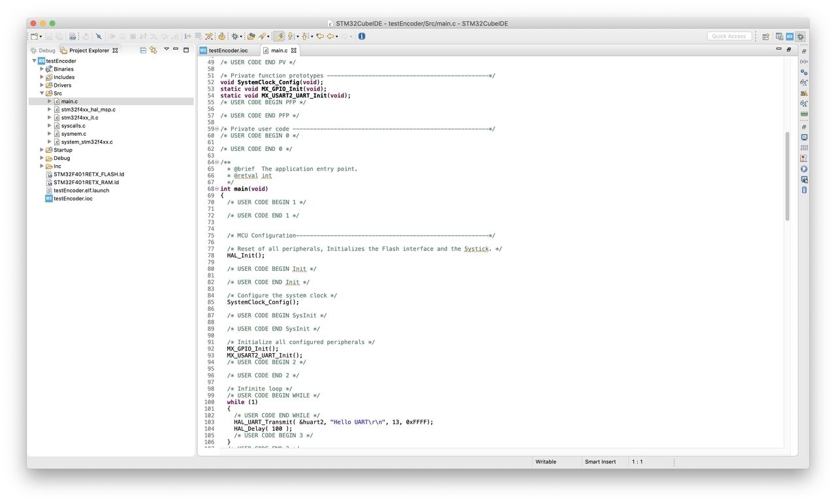Select STM32F401RETX_FLASH.ld linker file

coord(89,174)
